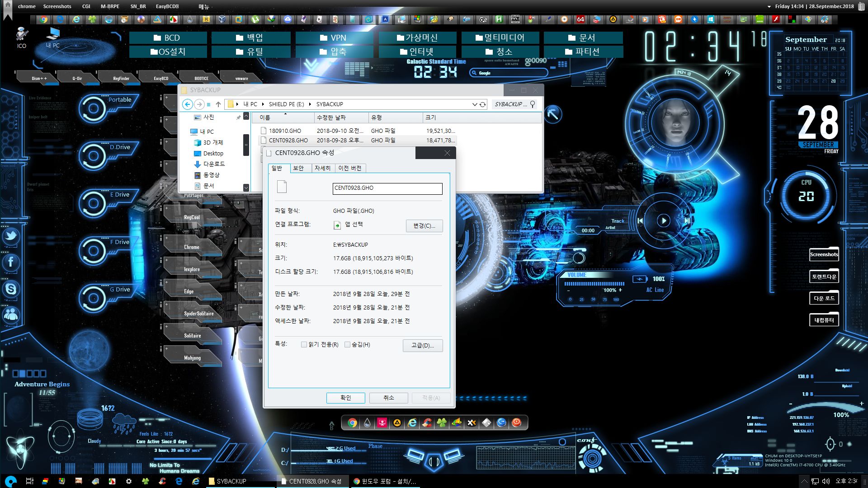Expand the 내 PC breadcrumb arrow in Explorer
868x488 pixels.
click(263, 104)
